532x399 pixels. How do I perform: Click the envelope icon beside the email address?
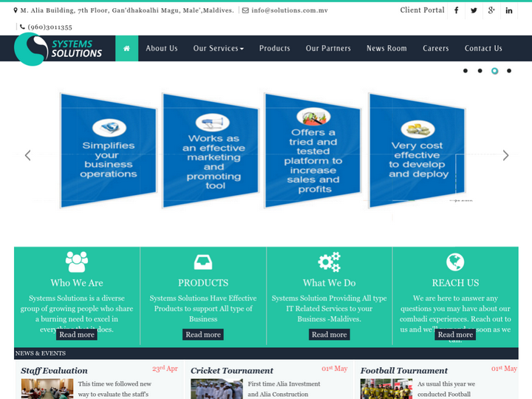pyautogui.click(x=245, y=10)
